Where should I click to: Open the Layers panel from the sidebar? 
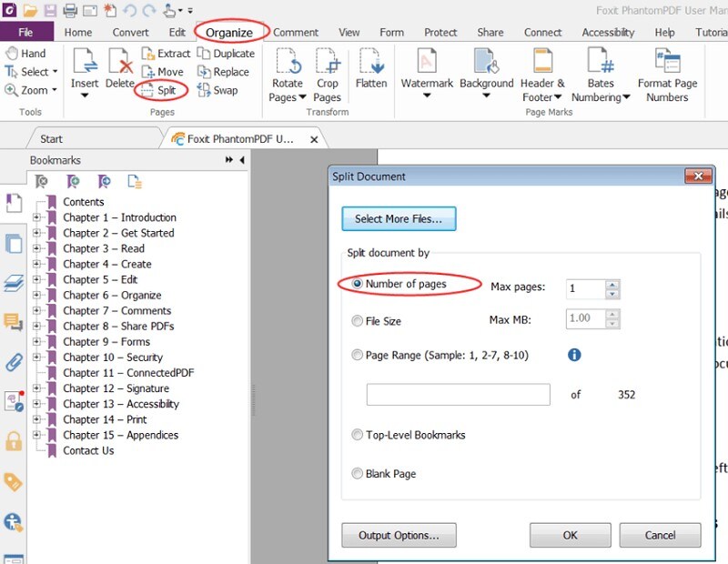[12, 282]
